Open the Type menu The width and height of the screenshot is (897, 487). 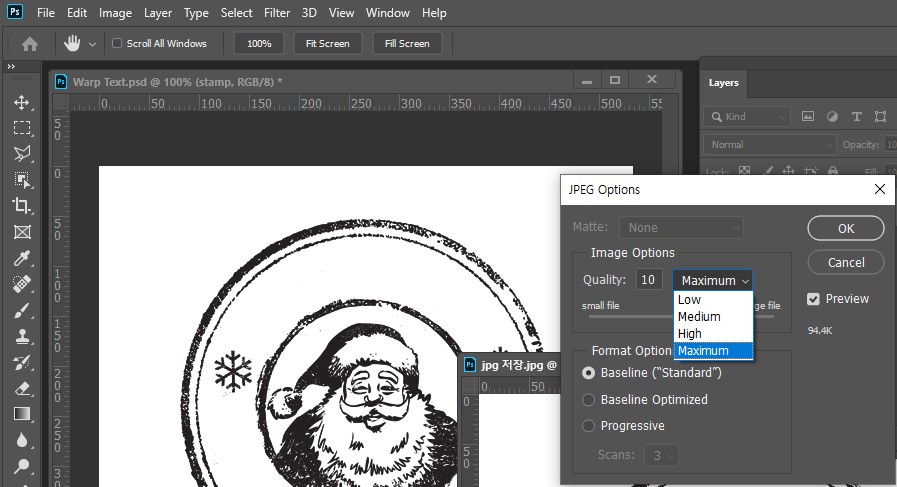pyautogui.click(x=196, y=13)
